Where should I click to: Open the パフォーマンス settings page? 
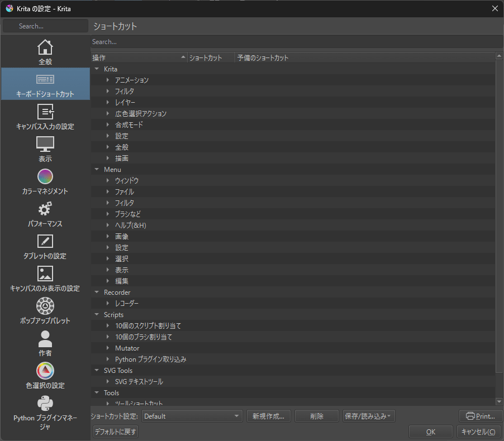coord(45,214)
